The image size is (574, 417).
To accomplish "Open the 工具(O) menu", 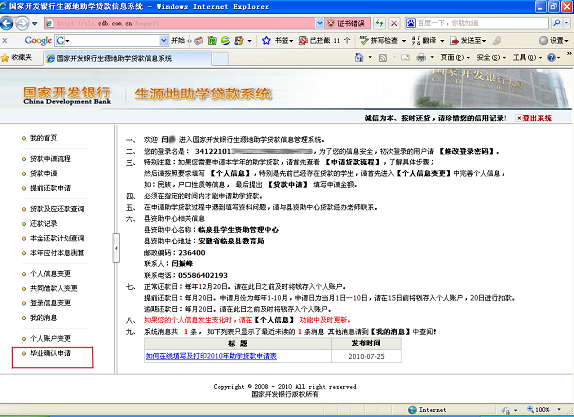I will (527, 57).
